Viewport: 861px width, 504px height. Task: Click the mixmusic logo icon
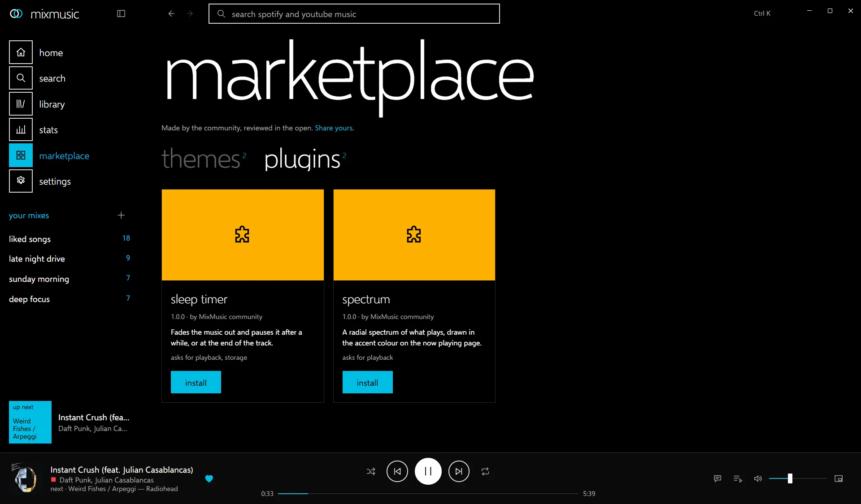tap(16, 13)
